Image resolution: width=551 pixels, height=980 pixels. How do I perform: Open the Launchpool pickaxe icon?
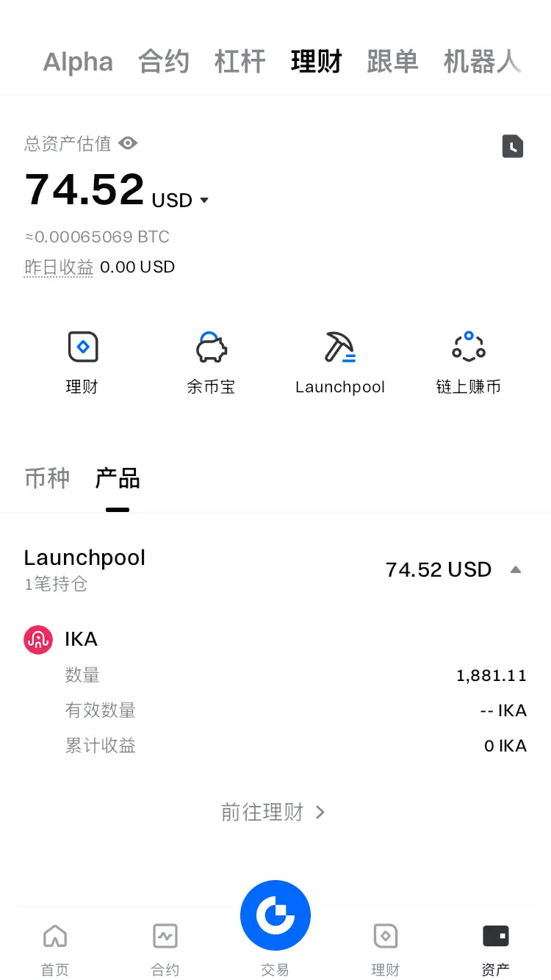tap(339, 347)
